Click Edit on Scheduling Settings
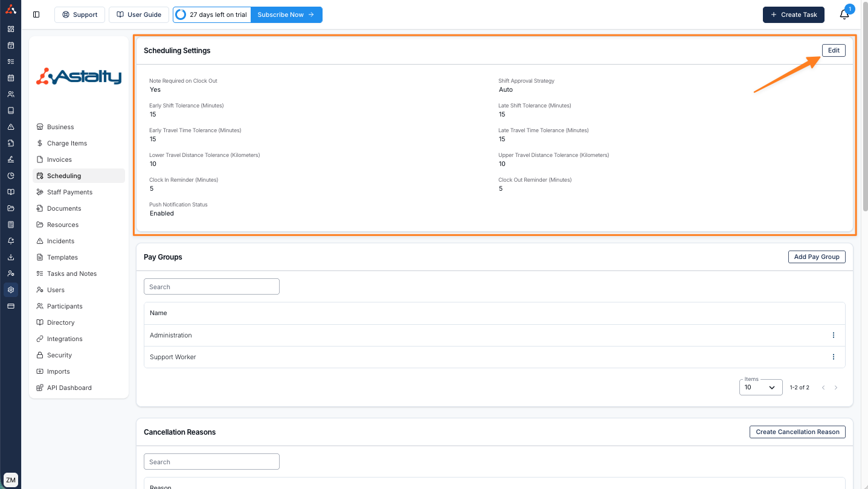 click(x=834, y=51)
